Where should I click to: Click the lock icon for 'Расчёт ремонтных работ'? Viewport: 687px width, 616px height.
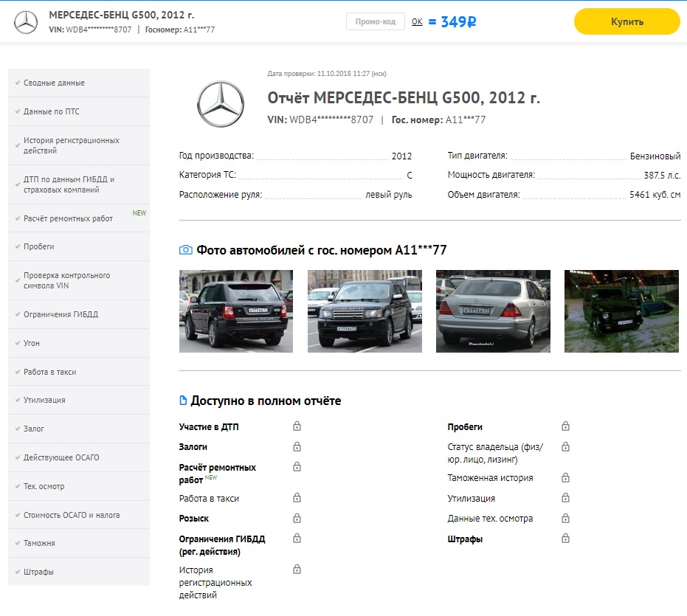pyautogui.click(x=297, y=466)
